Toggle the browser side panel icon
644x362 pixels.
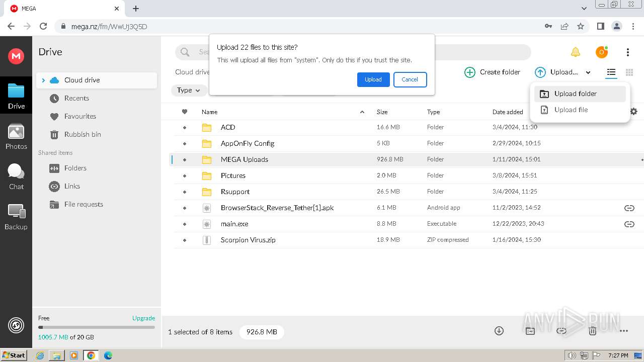(600, 26)
